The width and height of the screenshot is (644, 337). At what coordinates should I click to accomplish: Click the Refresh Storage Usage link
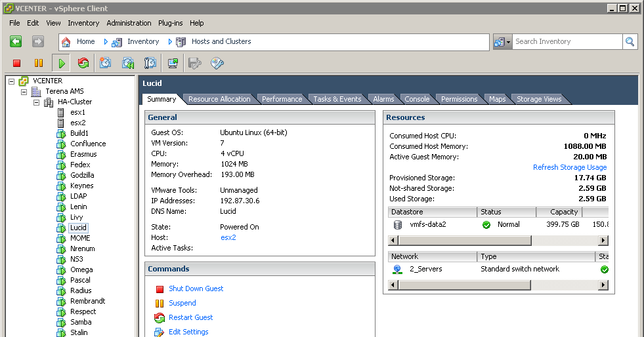(x=570, y=167)
